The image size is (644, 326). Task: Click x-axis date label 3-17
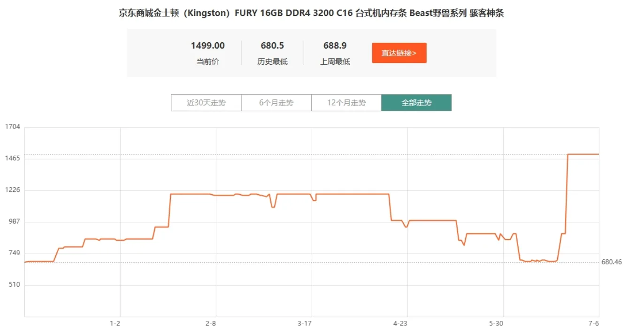tap(305, 323)
